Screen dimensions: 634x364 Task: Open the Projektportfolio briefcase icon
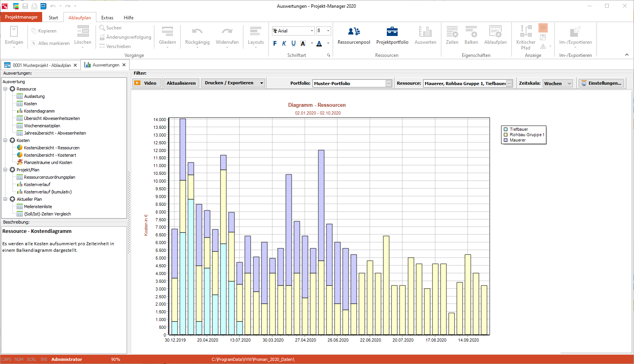pyautogui.click(x=392, y=32)
